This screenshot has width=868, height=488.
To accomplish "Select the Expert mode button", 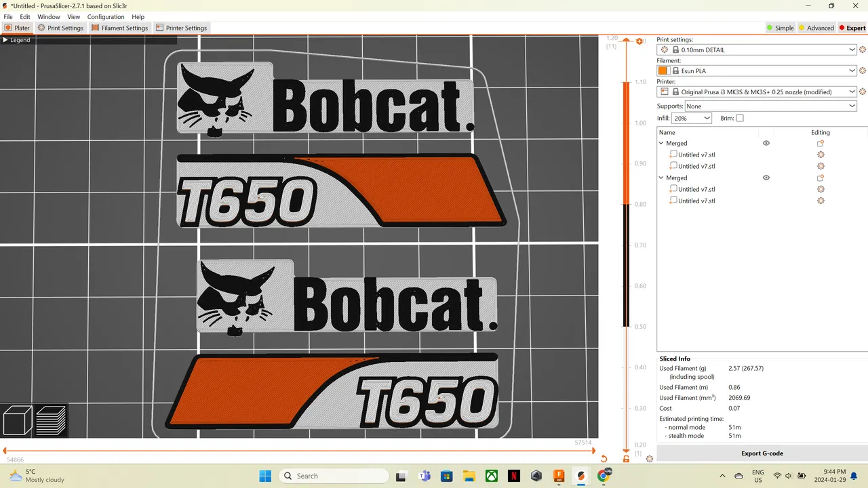I will [852, 28].
